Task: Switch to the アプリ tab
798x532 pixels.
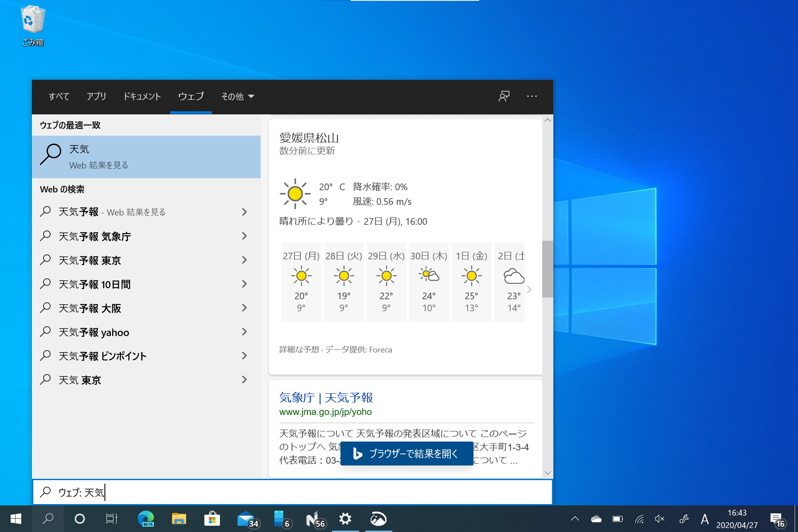Action: (96, 97)
